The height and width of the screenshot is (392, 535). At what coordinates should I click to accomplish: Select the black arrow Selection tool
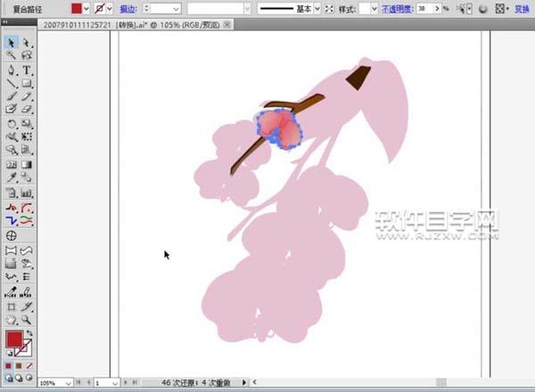[x=12, y=42]
